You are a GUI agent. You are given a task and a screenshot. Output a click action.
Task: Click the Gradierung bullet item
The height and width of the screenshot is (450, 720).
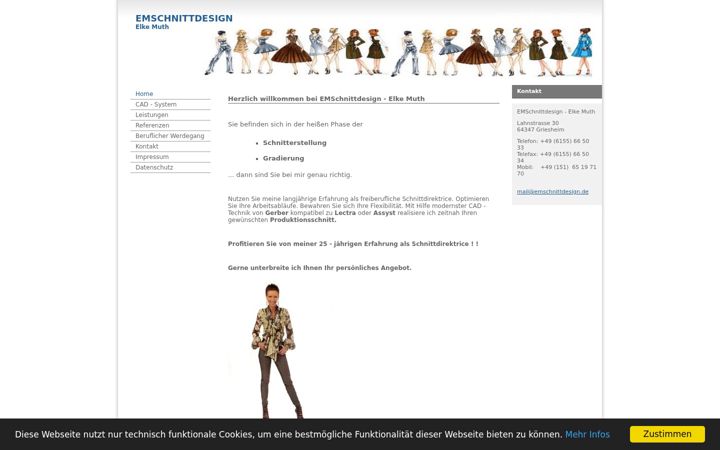[x=283, y=158]
